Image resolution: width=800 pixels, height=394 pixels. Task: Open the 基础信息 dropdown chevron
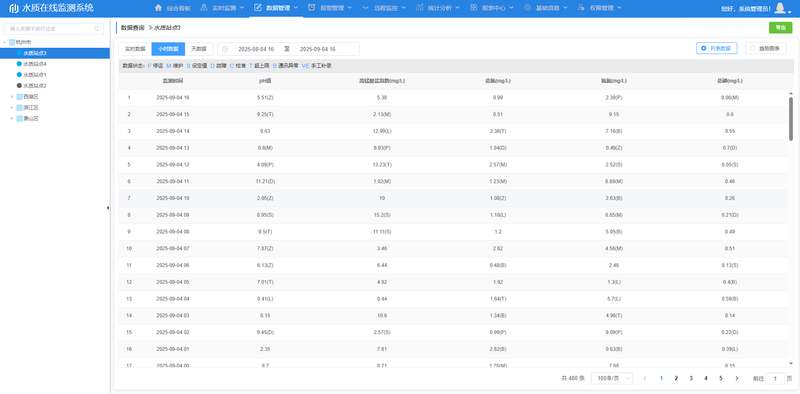coord(566,8)
